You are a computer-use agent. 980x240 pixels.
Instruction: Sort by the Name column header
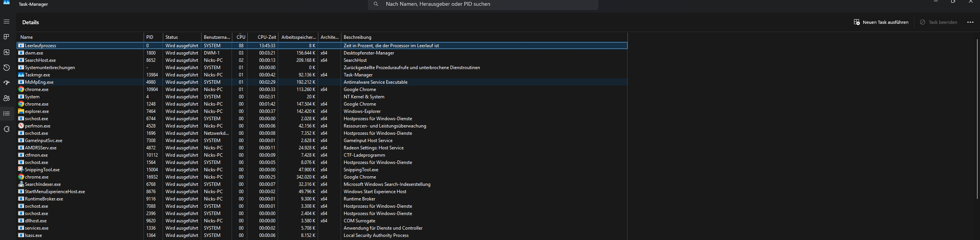click(80, 37)
